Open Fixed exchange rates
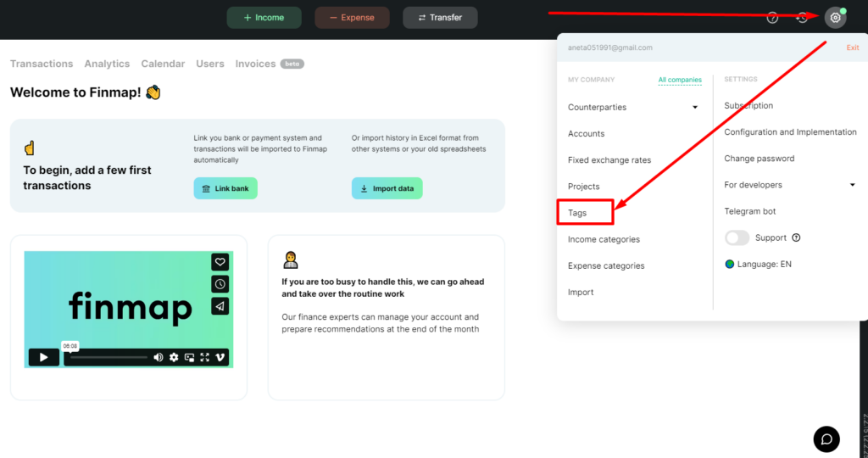This screenshot has width=868, height=458. tap(609, 160)
